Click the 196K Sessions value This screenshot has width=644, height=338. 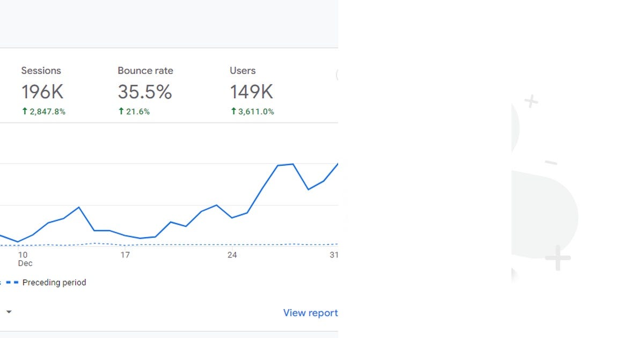(x=42, y=92)
